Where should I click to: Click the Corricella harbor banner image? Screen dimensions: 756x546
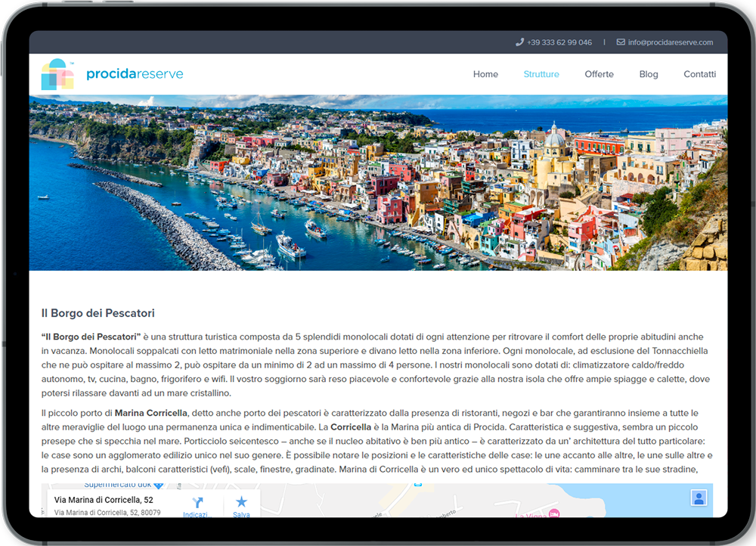(x=378, y=182)
